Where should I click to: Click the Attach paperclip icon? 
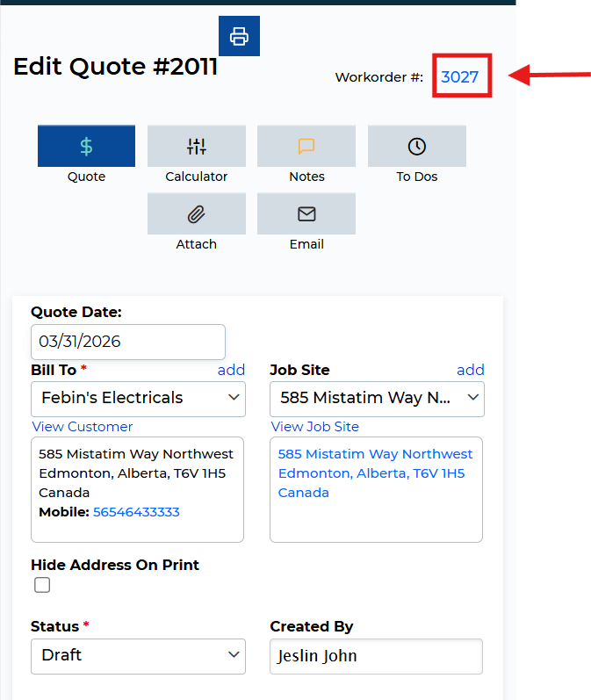(x=197, y=213)
